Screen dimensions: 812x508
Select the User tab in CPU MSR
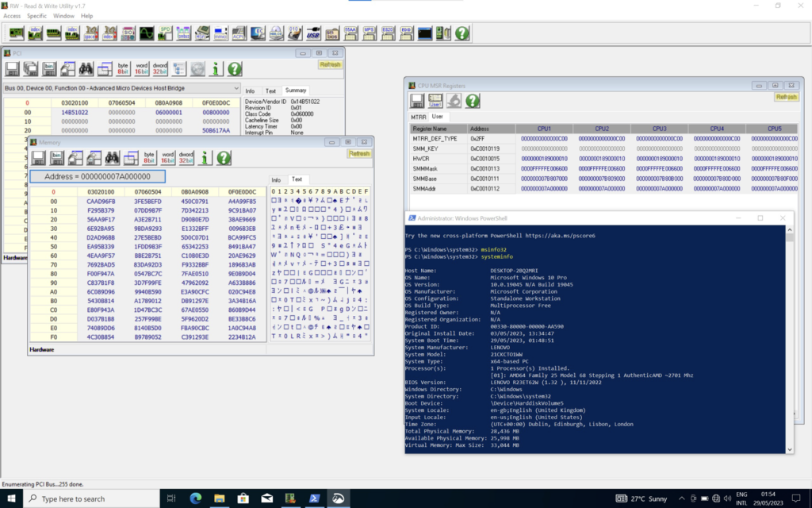(438, 117)
